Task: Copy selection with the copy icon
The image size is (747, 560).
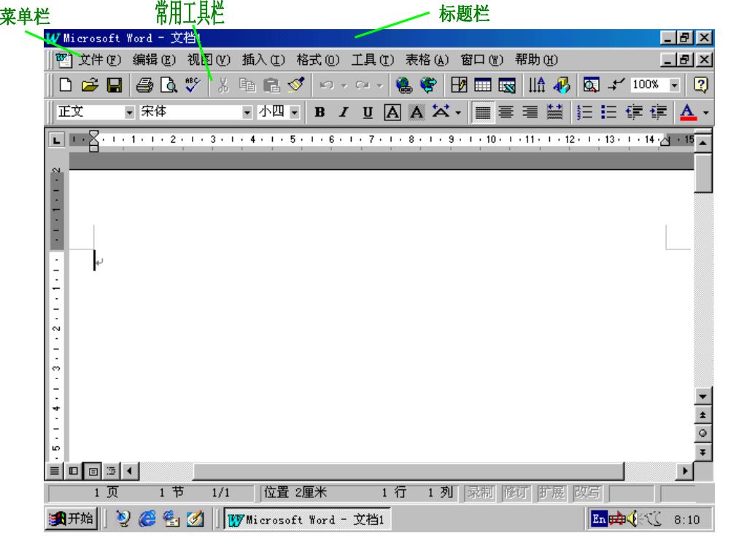Action: tap(247, 85)
